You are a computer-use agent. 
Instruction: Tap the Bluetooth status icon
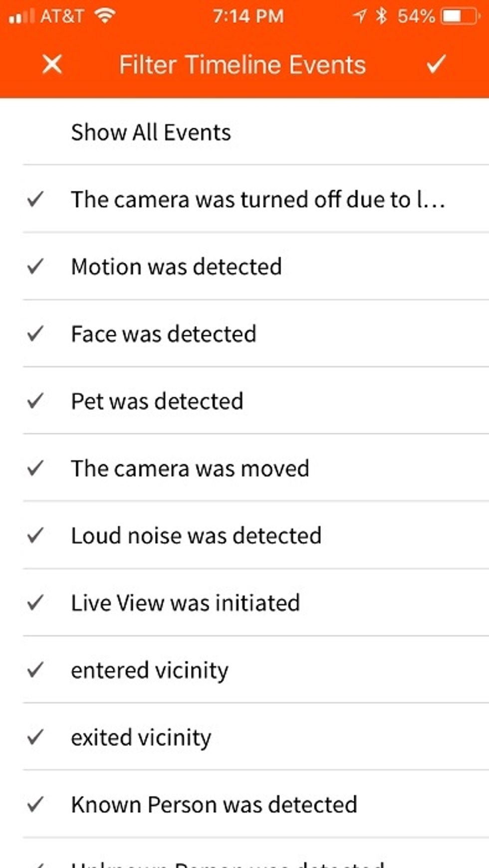pyautogui.click(x=382, y=16)
